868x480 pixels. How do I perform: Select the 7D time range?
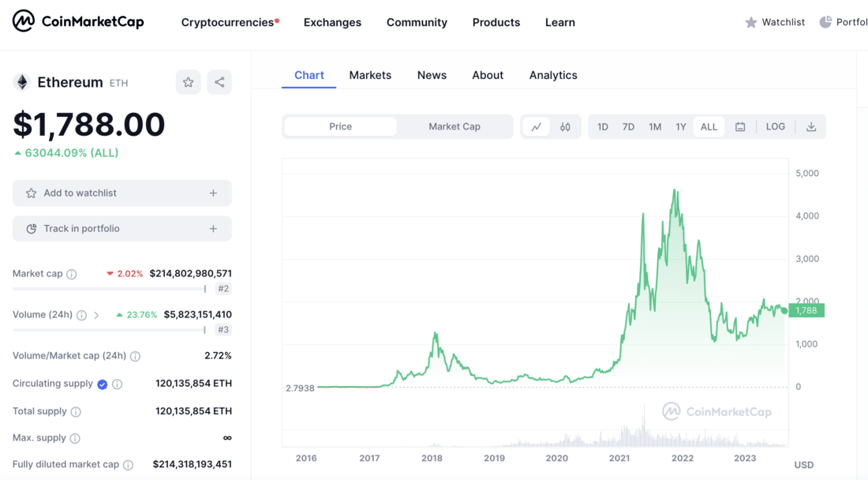[x=628, y=127]
